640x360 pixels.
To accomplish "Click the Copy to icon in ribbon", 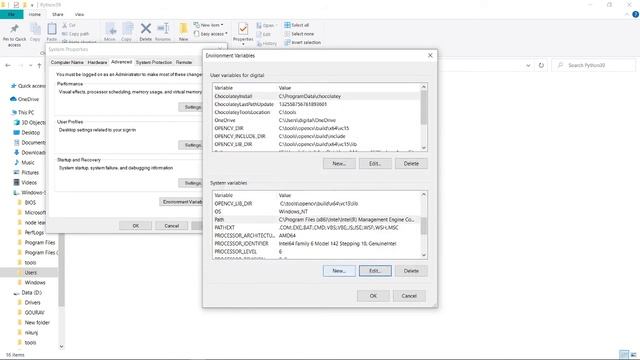I will point(127,29).
